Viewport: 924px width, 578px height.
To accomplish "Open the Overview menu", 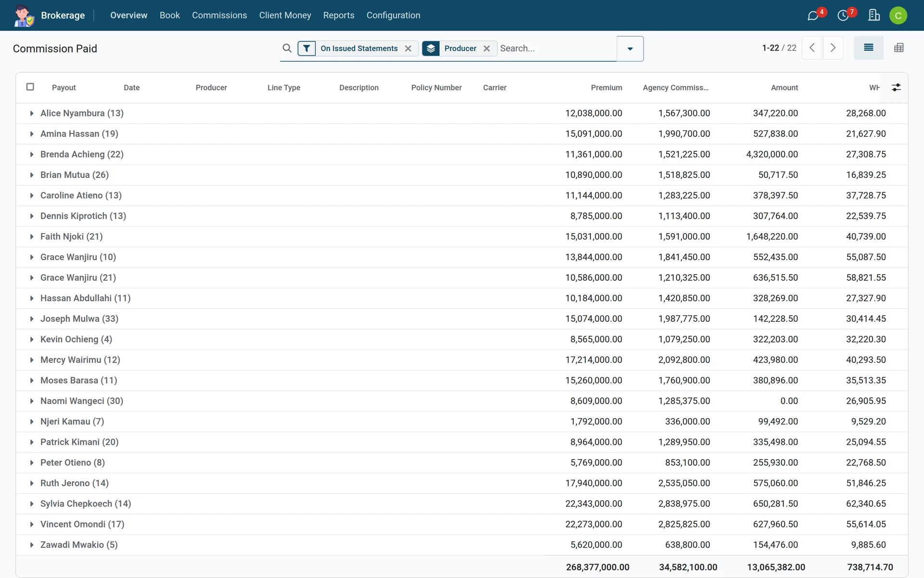I will point(128,15).
